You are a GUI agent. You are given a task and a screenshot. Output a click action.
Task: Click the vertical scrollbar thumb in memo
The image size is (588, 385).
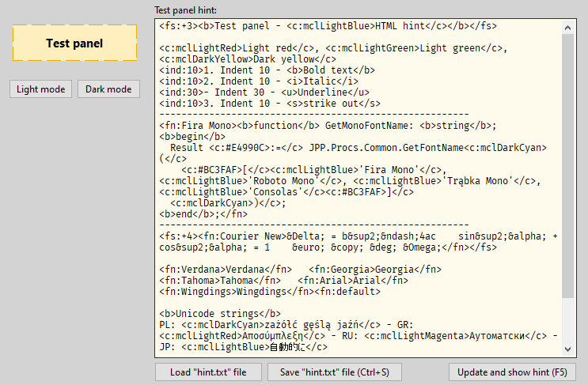[567, 166]
